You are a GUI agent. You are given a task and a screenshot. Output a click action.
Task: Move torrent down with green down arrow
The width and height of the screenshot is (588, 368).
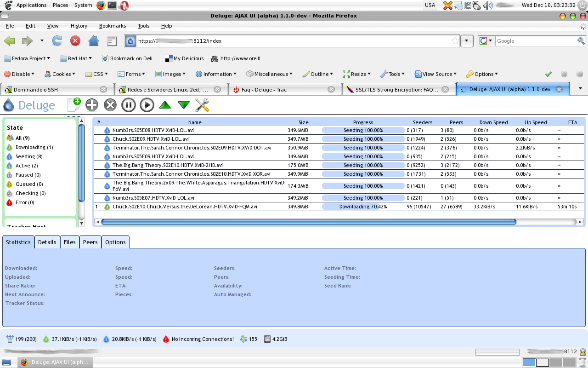[x=184, y=105]
